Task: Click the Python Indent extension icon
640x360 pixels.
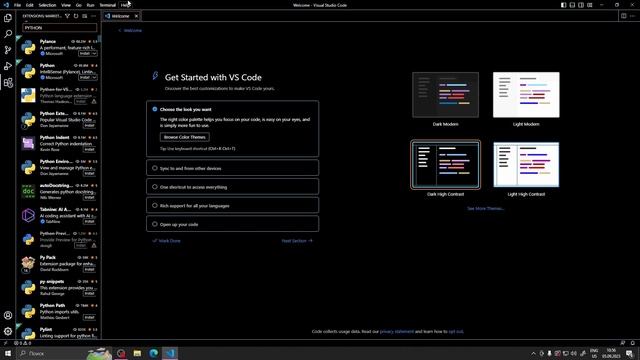Action: click(x=28, y=143)
